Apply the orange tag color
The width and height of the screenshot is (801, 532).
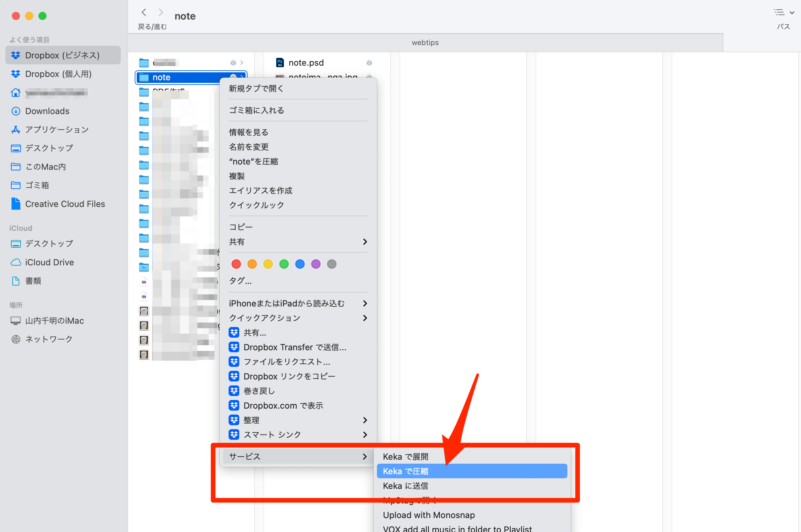click(x=252, y=264)
